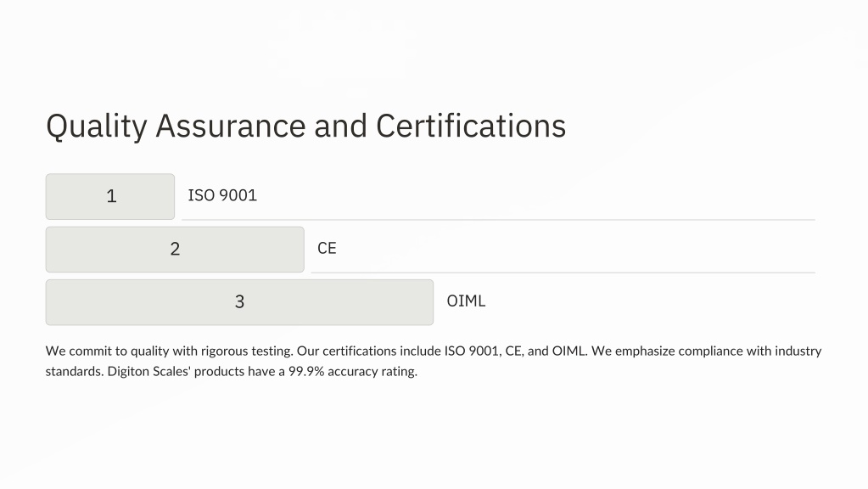The width and height of the screenshot is (868, 489).
Task: Click the word Assurance in the heading
Action: 231,126
